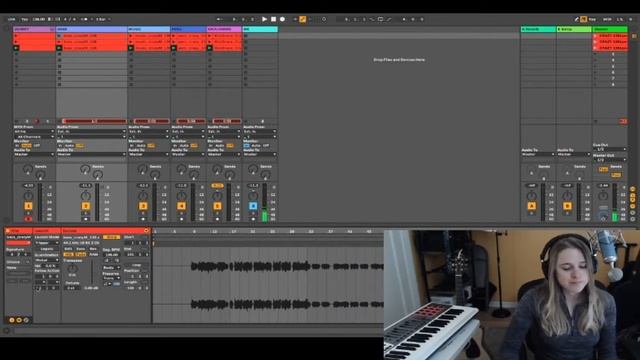Screen dimensions: 640x360
Task: Toggle the Computer MIDI Keyboard icon
Action: pyautogui.click(x=583, y=19)
